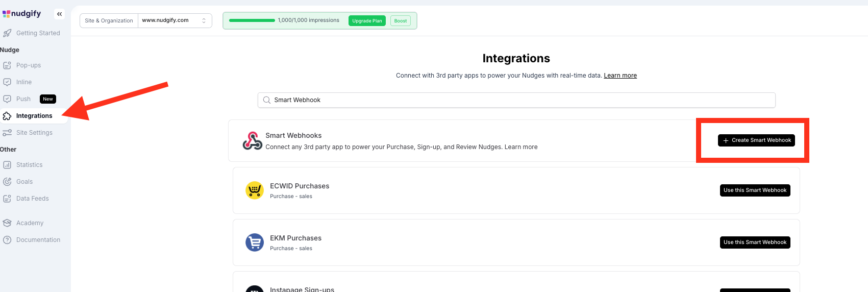Image resolution: width=868 pixels, height=292 pixels.
Task: Click the impressions progress bar
Action: coord(252,20)
